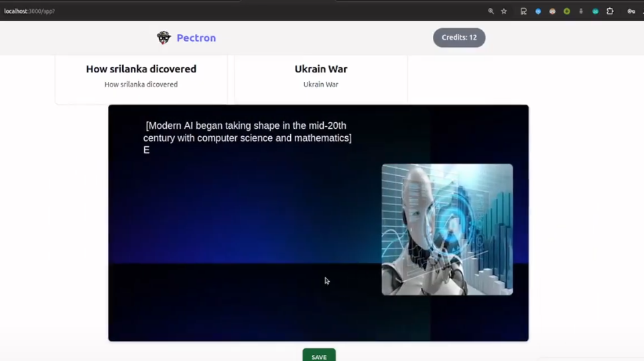Click the robot AI image on slide
Image resolution: width=644 pixels, height=361 pixels.
(x=447, y=229)
